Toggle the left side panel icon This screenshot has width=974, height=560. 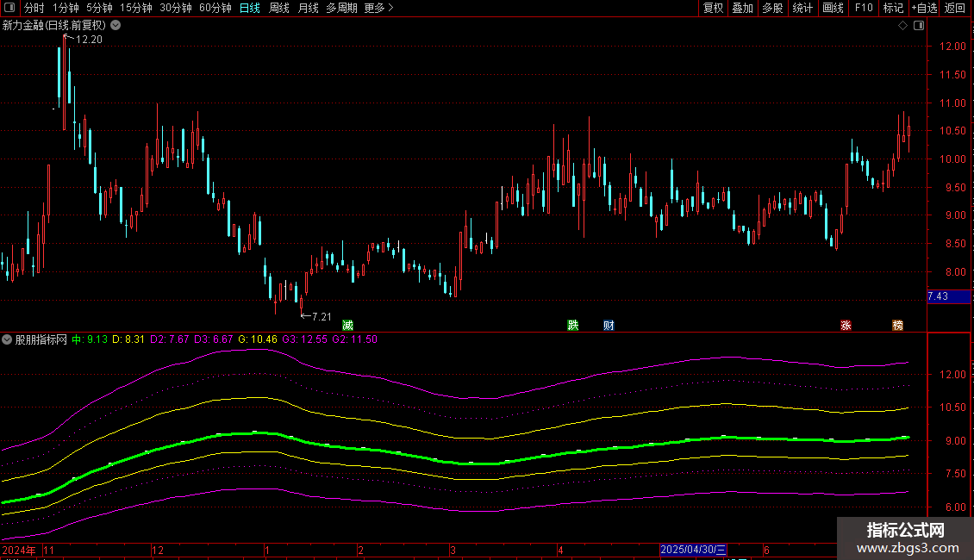tap(9, 8)
